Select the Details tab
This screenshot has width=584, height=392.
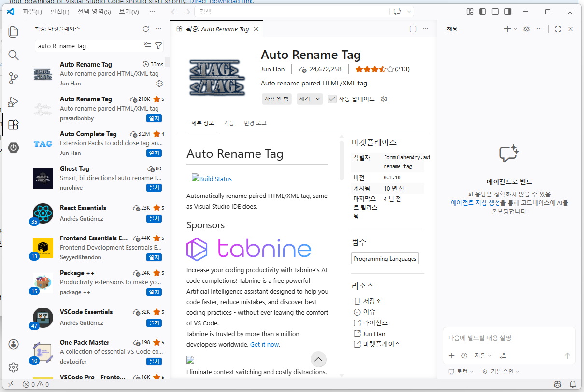coord(203,123)
